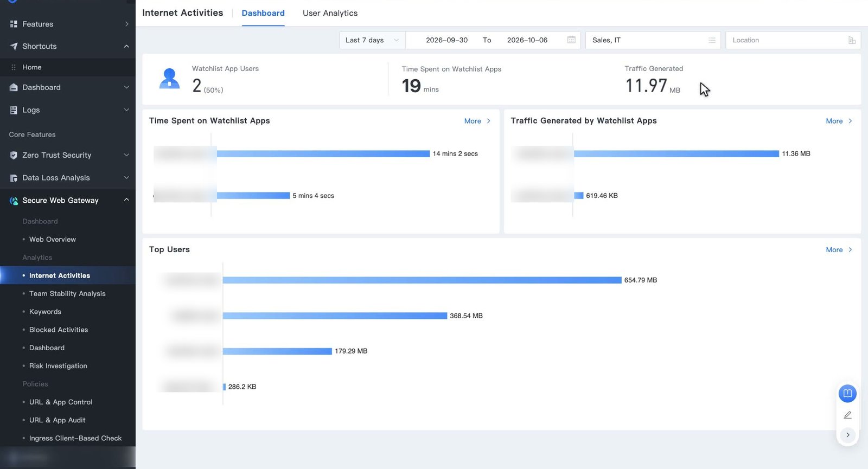Click the round right-arrow floating button
Image resolution: width=868 pixels, height=469 pixels.
(x=847, y=435)
